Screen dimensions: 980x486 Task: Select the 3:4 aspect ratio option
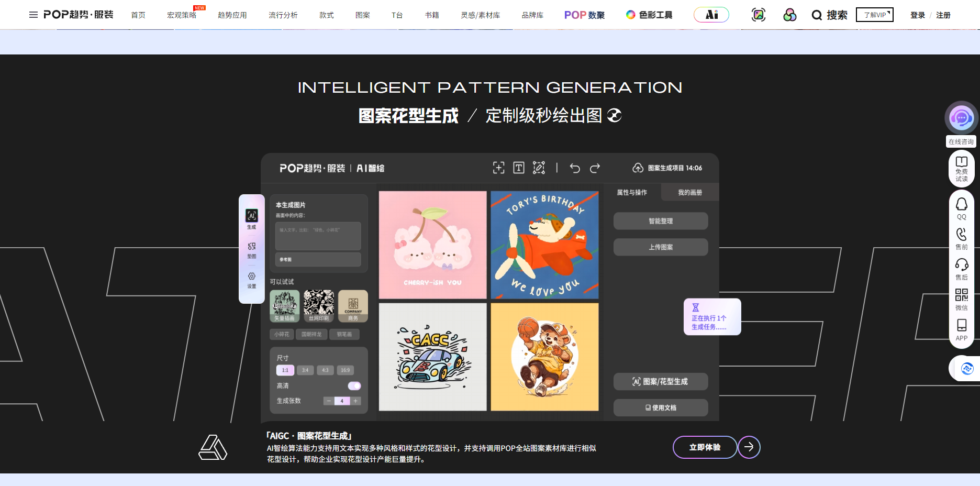pos(305,370)
